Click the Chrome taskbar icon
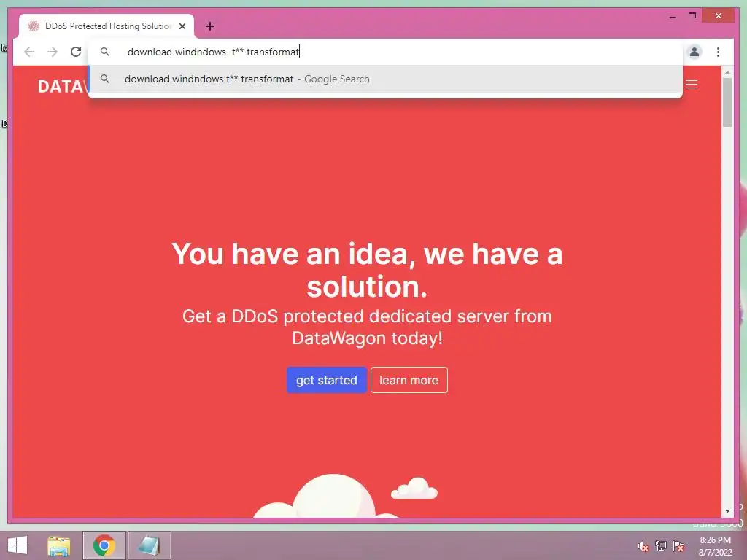Viewport: 747px width, 560px height. [104, 545]
